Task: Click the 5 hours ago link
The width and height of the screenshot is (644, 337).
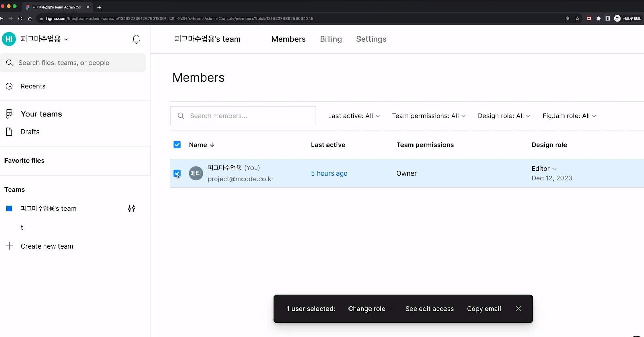Action: click(329, 173)
